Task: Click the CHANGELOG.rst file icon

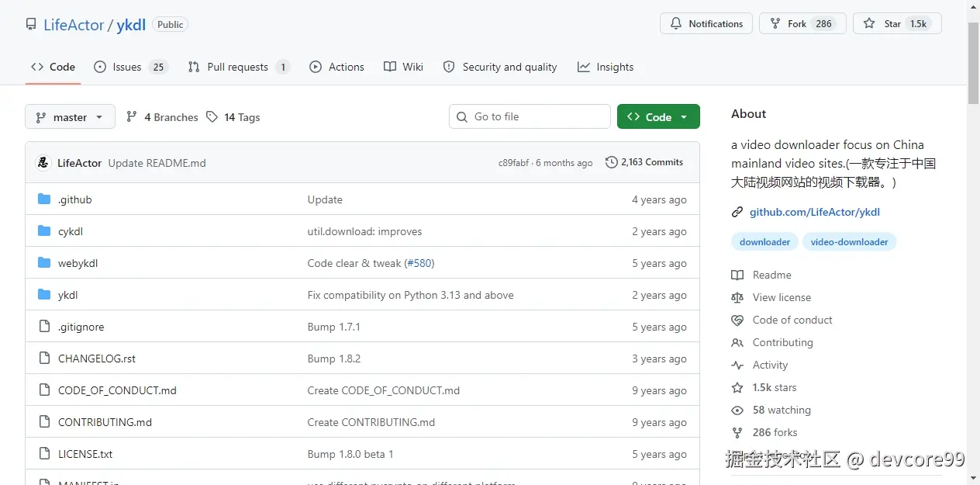Action: point(44,359)
